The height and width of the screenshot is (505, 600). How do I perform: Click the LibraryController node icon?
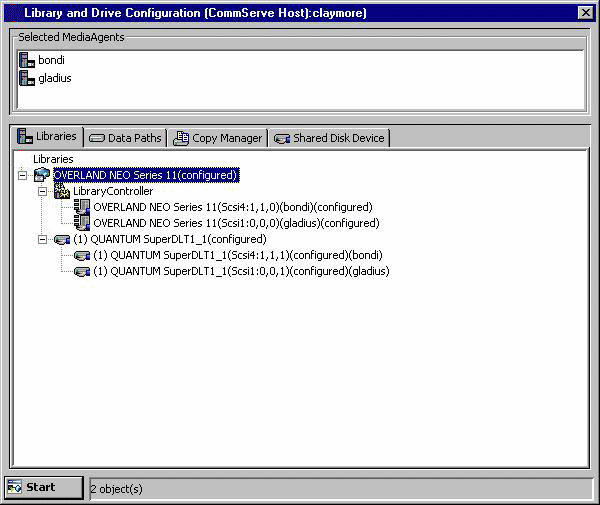pos(61,191)
